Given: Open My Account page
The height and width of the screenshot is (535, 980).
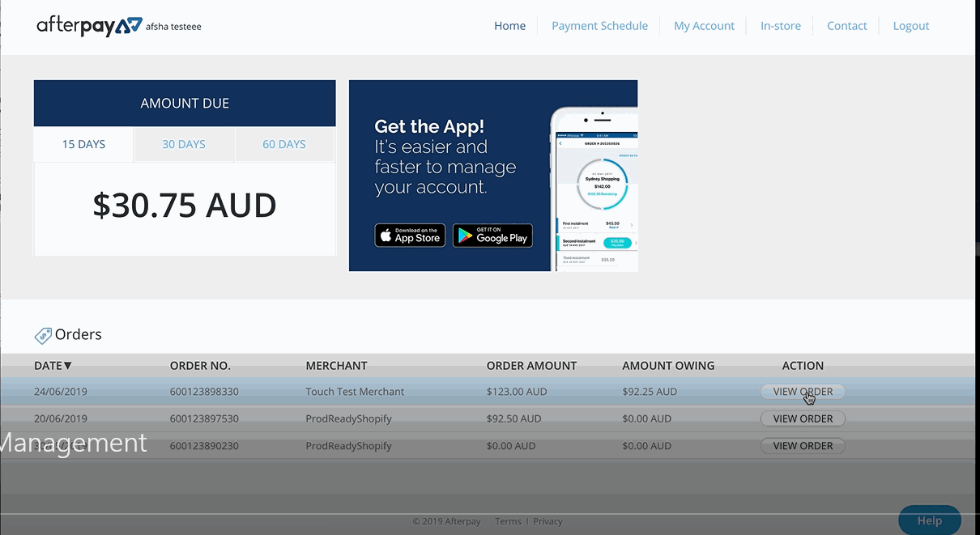Looking at the screenshot, I should pos(704,26).
